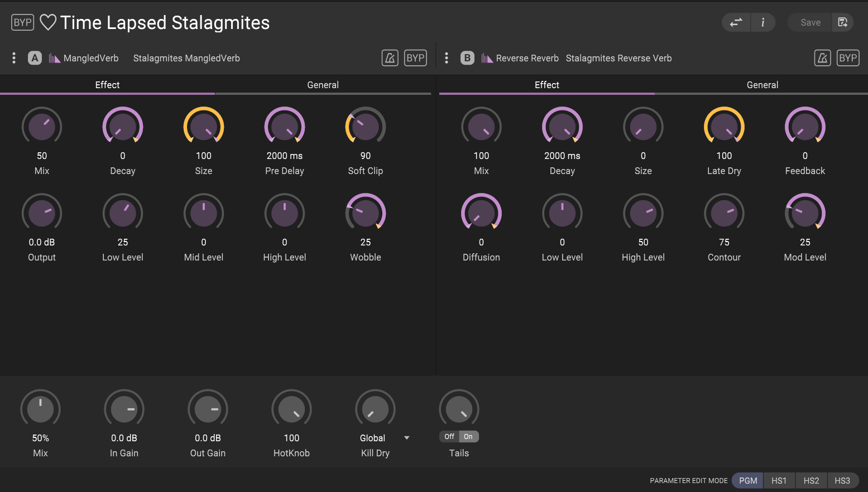
Task: Select HS2 parameter edit mode
Action: click(811, 480)
